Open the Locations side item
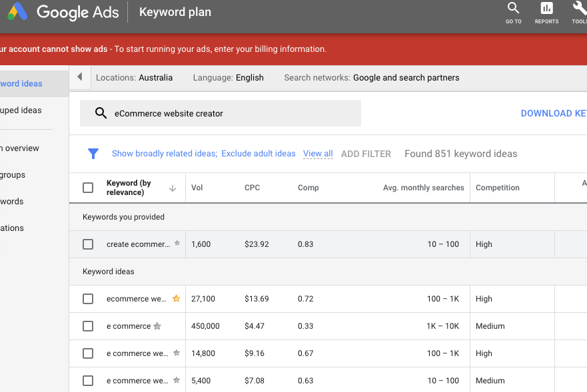This screenshot has height=392, width=587. pos(12,228)
